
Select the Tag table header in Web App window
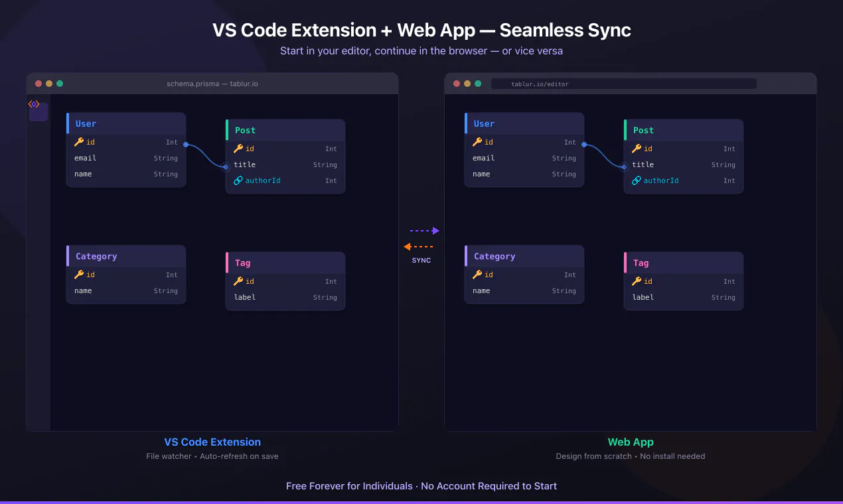point(684,263)
